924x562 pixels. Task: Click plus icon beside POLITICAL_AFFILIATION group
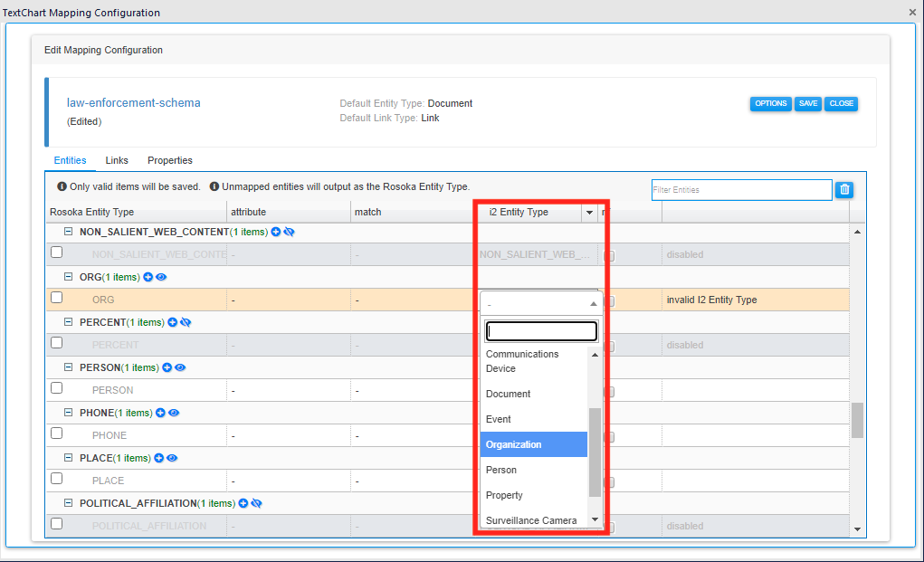pyautogui.click(x=243, y=503)
